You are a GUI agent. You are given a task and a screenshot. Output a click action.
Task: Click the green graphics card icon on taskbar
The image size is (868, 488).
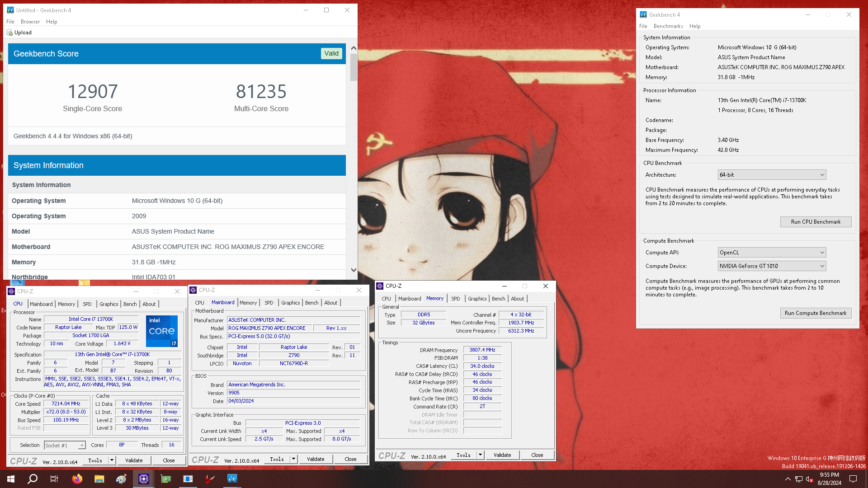tap(166, 479)
